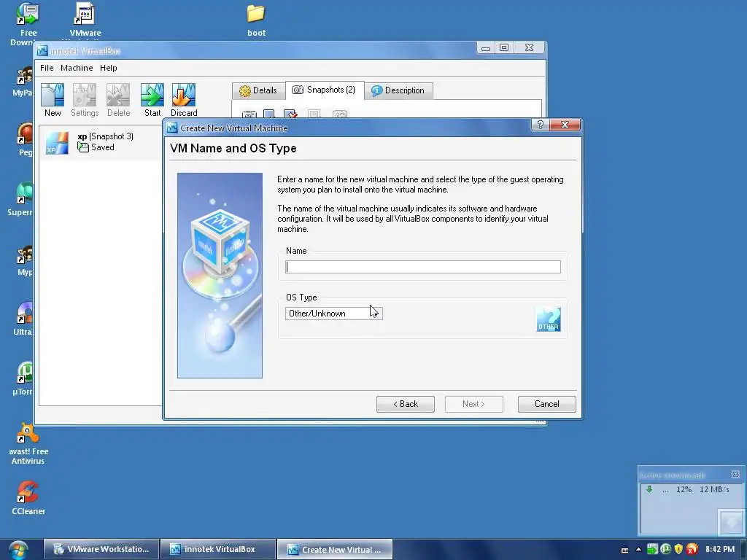Close the Create New Virtual Machine dialog
This screenshot has height=560, width=747.
click(565, 125)
